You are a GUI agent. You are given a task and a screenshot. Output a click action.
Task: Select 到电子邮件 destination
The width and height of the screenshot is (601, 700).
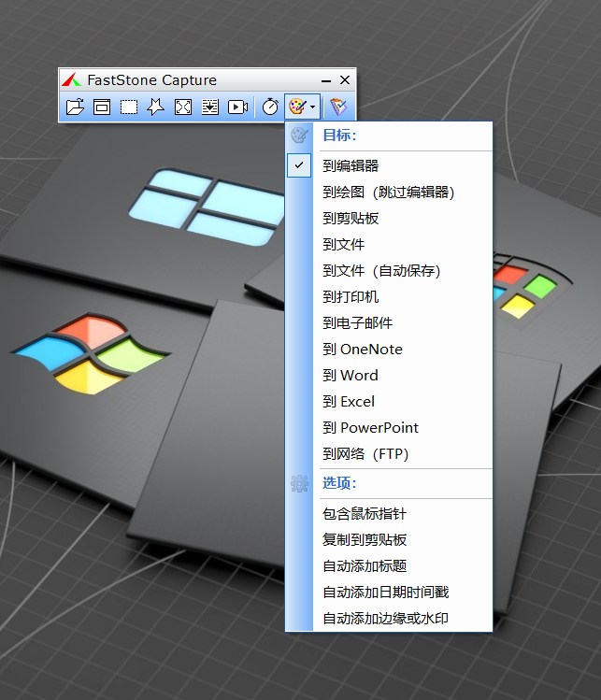(389, 322)
